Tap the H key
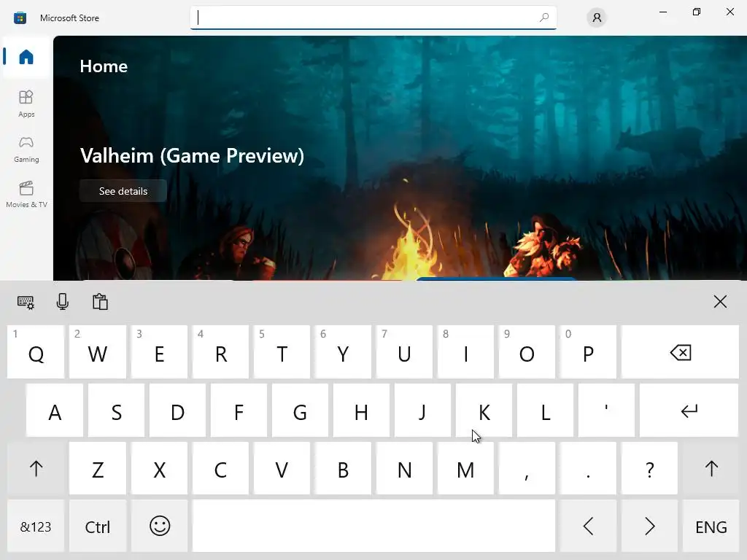The width and height of the screenshot is (747, 560). click(x=361, y=411)
